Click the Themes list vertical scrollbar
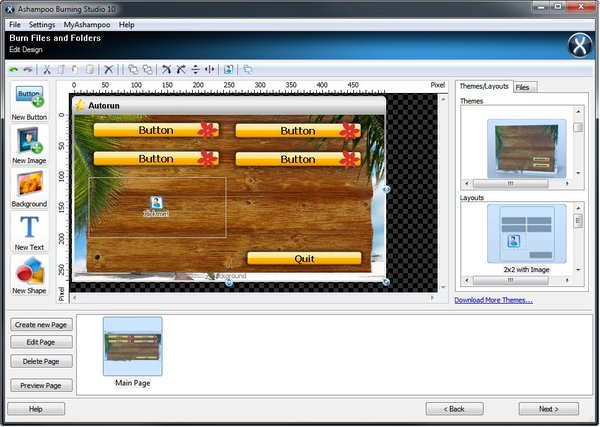Screen dimensions: 600x427 click(x=577, y=150)
